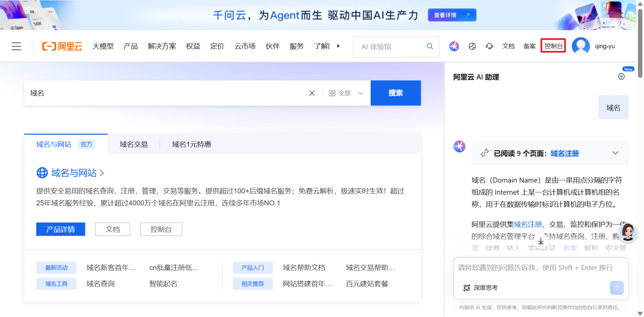Open the 云市场 menu

(x=245, y=46)
